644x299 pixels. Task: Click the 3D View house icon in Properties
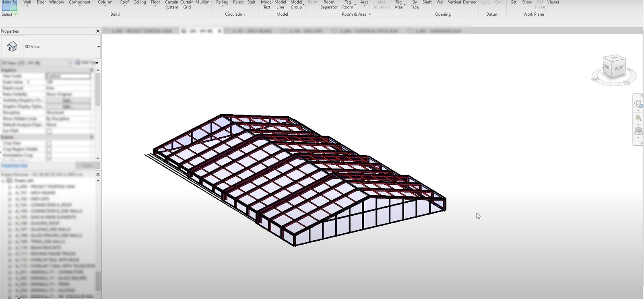click(12, 47)
